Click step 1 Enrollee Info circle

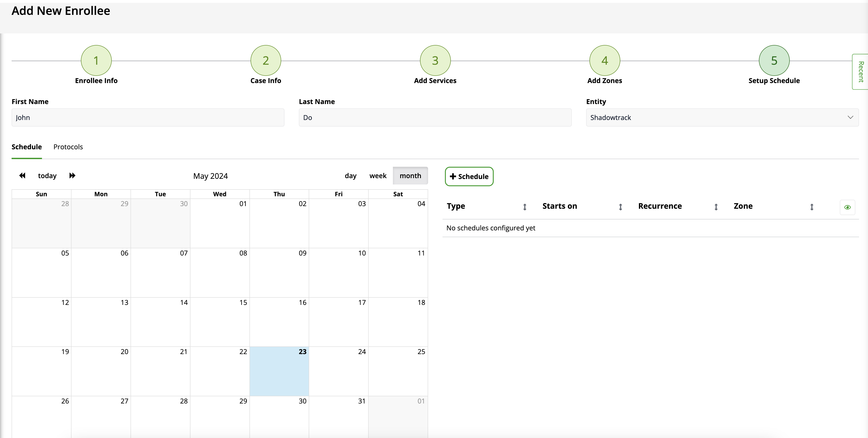click(96, 61)
